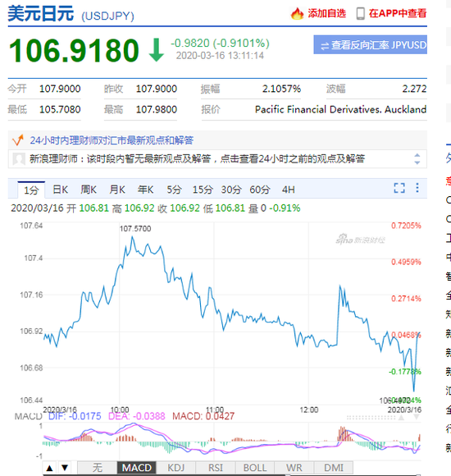Step the advisor ticker down arrow
The image size is (451, 476).
pos(417,162)
